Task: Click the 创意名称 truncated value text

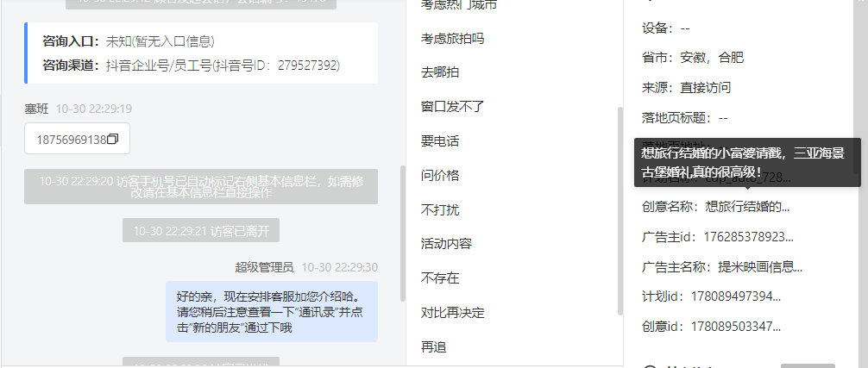Action: (x=747, y=207)
